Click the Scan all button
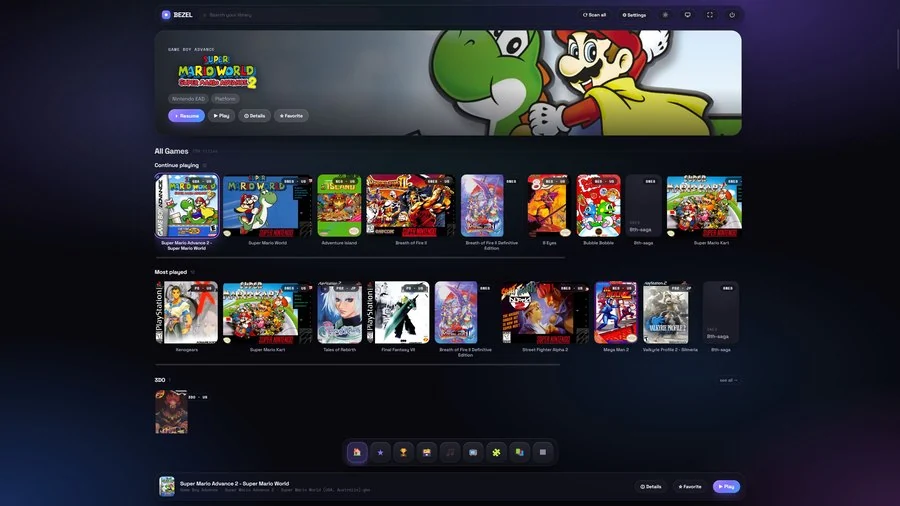 pos(595,15)
